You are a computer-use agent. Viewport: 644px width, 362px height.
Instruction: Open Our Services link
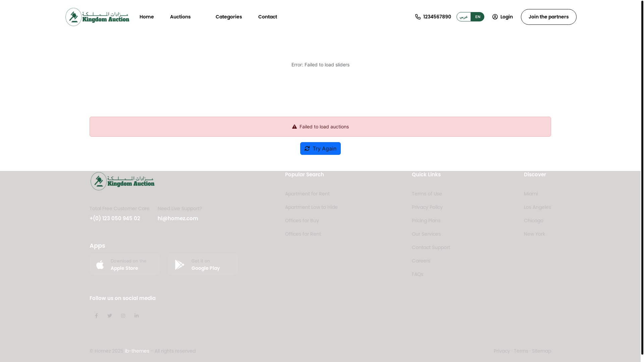click(x=426, y=234)
